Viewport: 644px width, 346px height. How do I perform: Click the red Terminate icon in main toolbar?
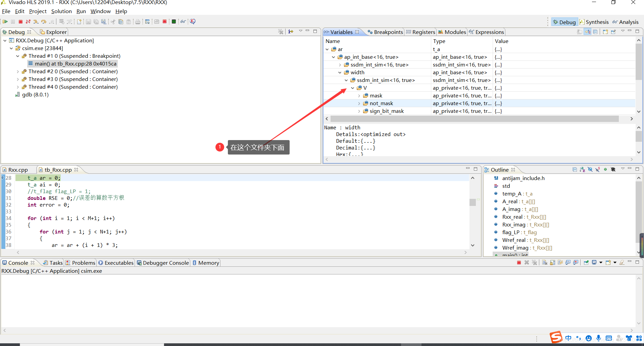[20, 21]
